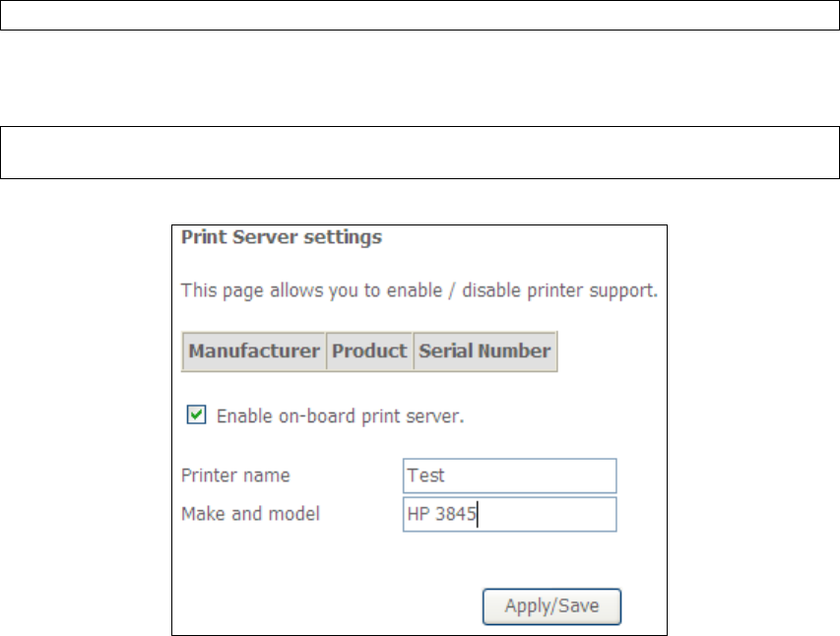840x636 pixels.
Task: Select the Product column header
Action: pos(369,351)
